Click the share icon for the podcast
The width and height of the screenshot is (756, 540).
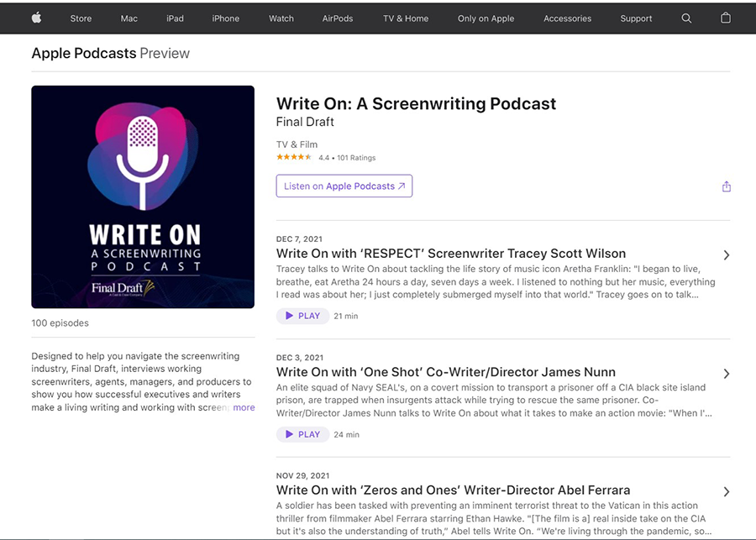pyautogui.click(x=727, y=186)
